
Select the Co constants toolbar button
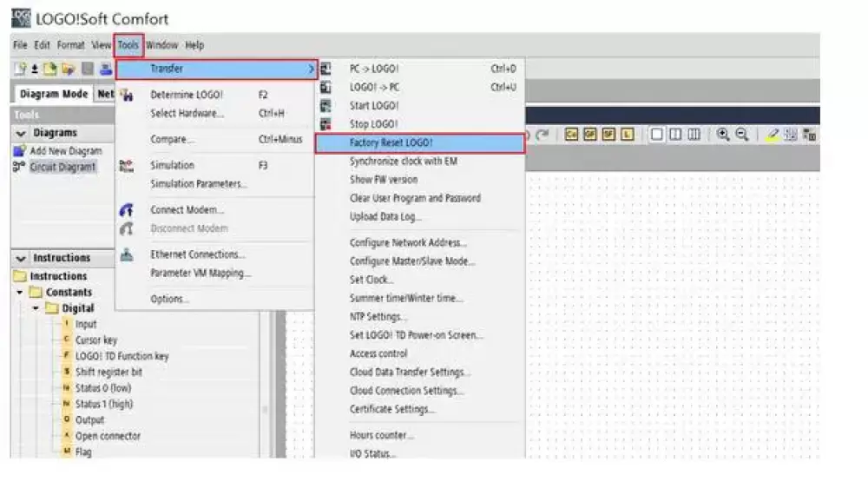(x=571, y=135)
